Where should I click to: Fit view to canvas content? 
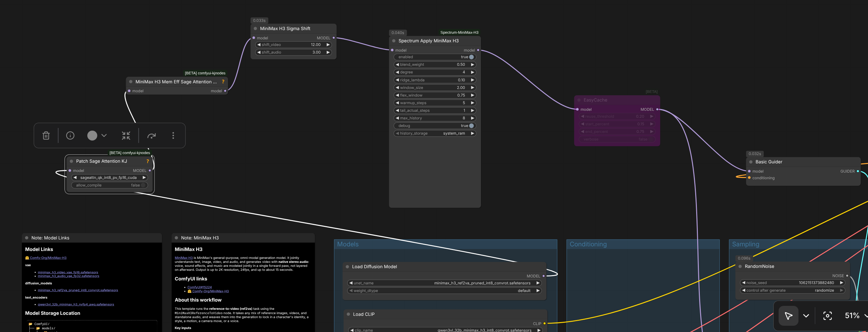pyautogui.click(x=827, y=315)
